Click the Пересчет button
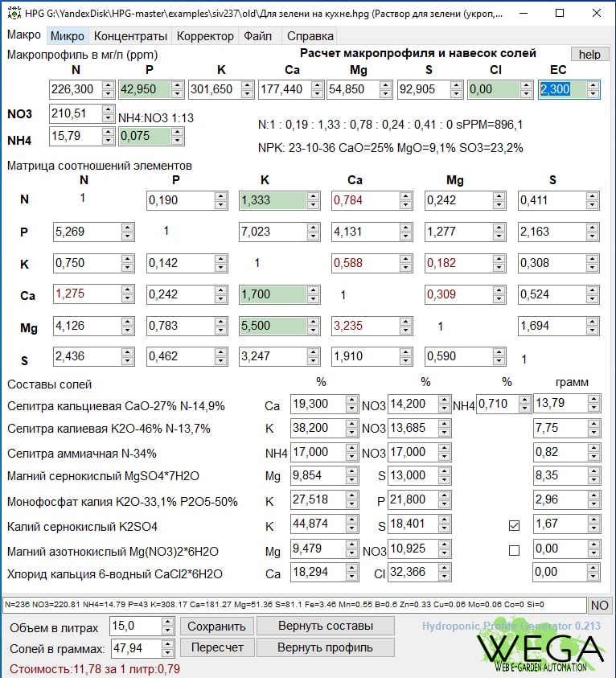The image size is (616, 678). click(217, 647)
